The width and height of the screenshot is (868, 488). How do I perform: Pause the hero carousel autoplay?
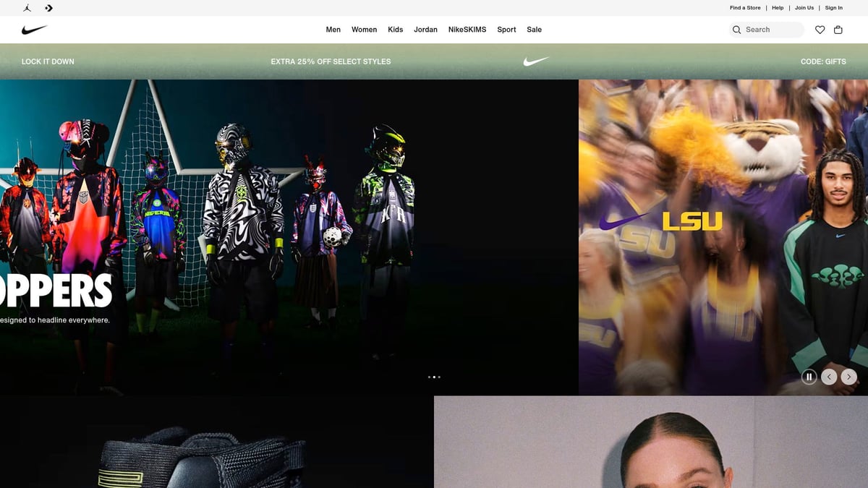(x=809, y=377)
